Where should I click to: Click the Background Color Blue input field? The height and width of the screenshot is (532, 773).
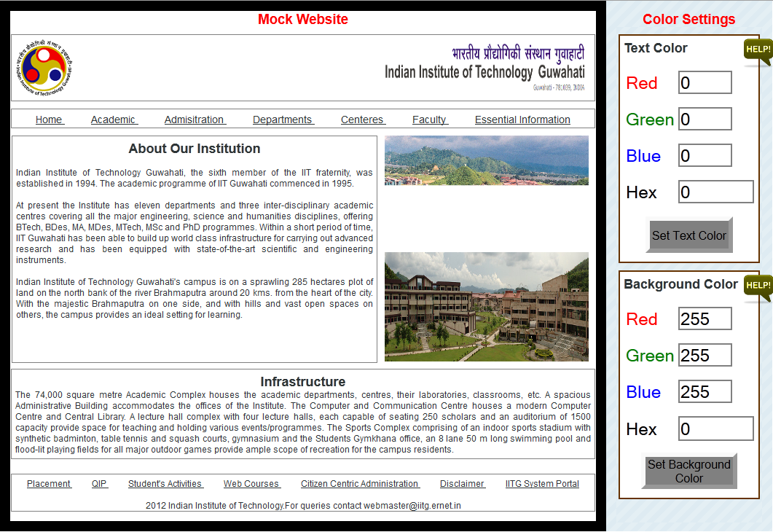coord(705,391)
